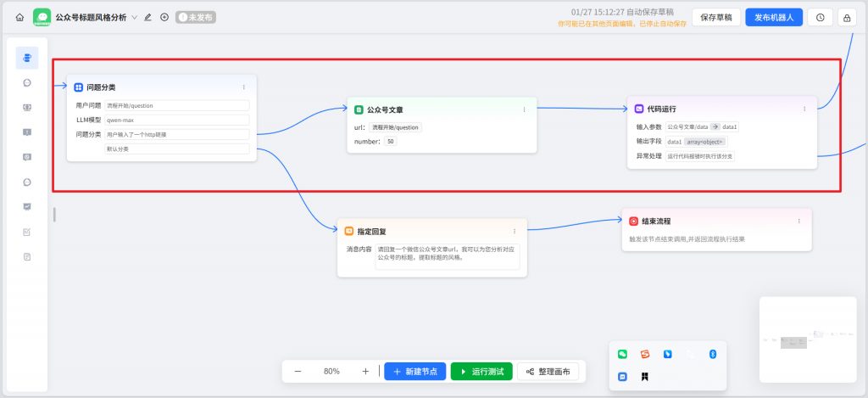Open 指定回复 node more-options menu
The height and width of the screenshot is (398, 868).
515,231
